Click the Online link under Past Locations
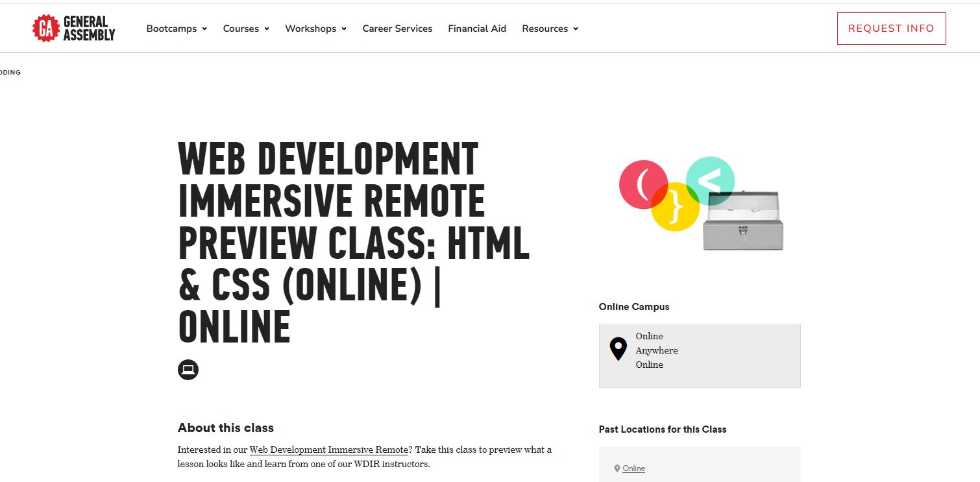Viewport: 980px width, 482px height. [x=633, y=468]
